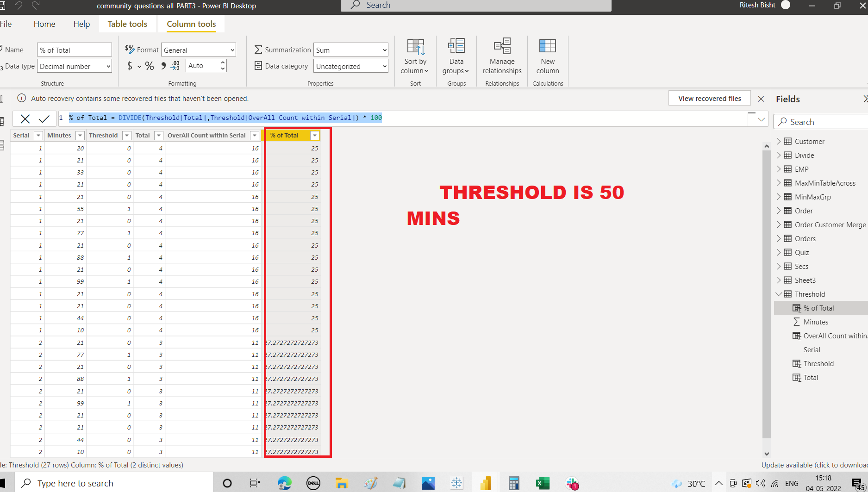Click the top title bar Search box
The width and height of the screenshot is (868, 492).
click(476, 5)
